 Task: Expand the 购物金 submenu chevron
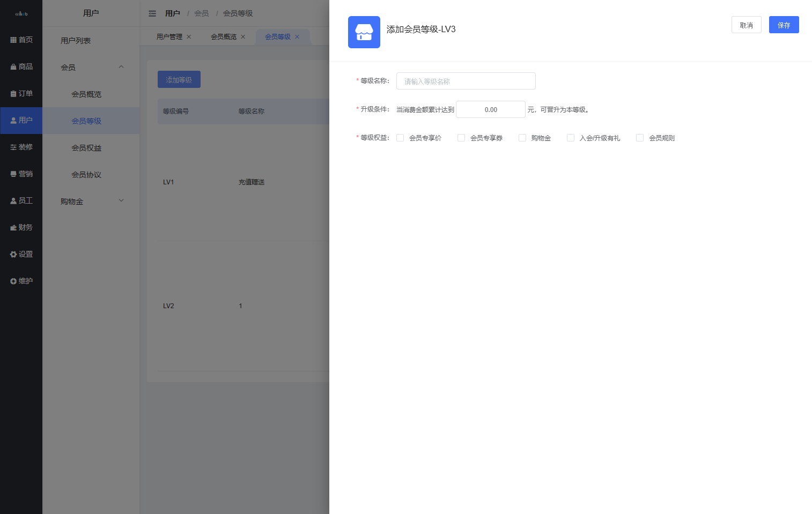pyautogui.click(x=121, y=201)
